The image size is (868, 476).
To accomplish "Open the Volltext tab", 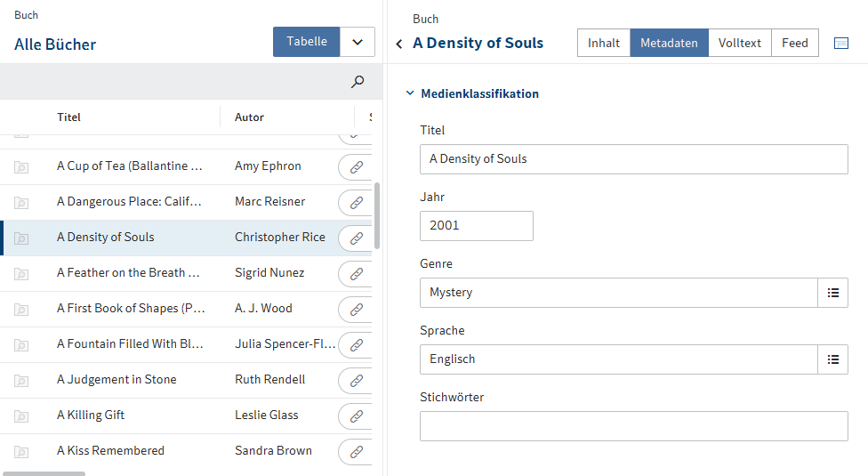I will click(x=740, y=43).
